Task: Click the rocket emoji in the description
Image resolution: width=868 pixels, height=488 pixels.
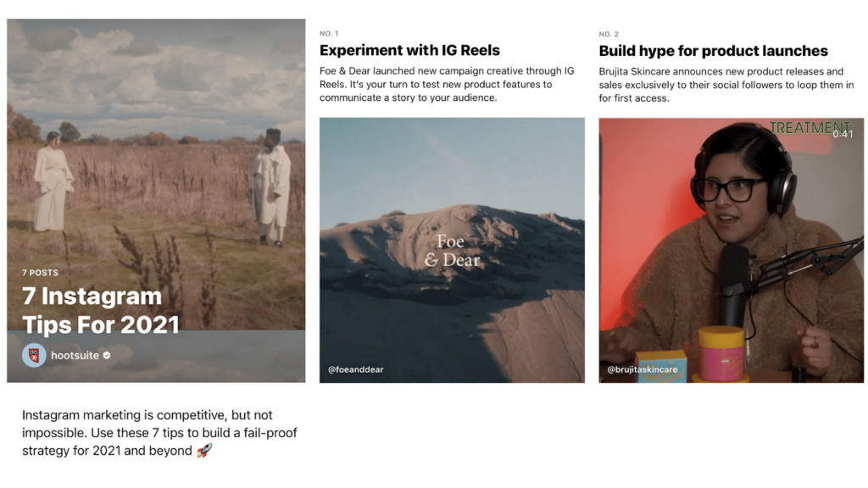Action: coord(204,451)
